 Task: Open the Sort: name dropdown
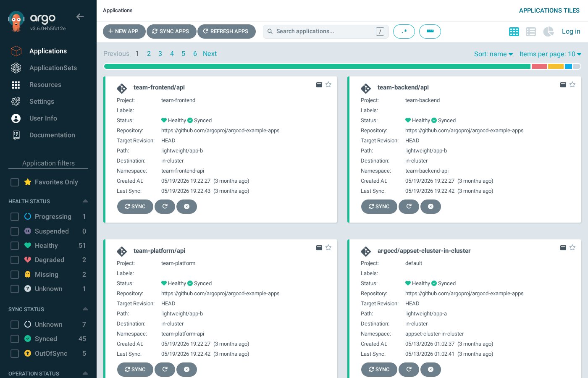(x=493, y=54)
